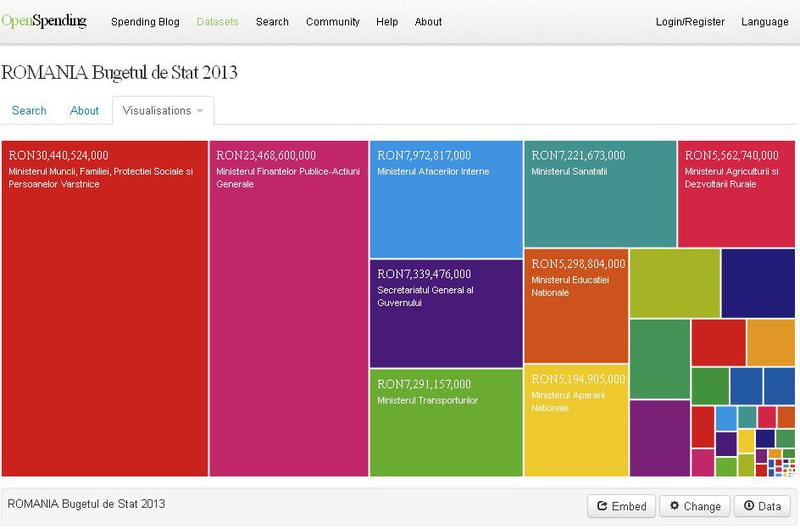Viewport: 800px width, 529px height.
Task: Click the RON7,221,673,000 amount label
Action: point(578,155)
